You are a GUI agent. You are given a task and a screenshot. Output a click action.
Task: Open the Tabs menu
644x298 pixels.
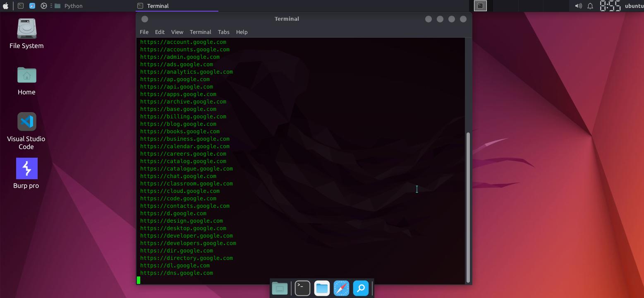tap(223, 32)
